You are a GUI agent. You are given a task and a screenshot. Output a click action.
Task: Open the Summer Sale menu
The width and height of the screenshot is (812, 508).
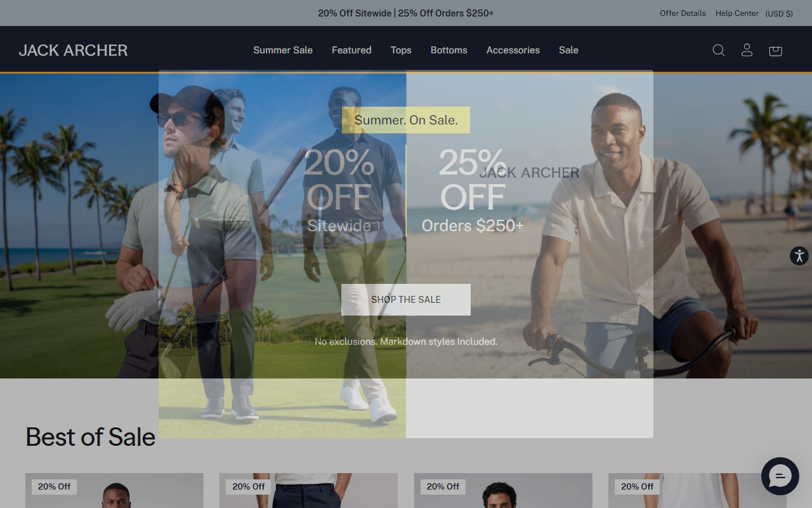click(283, 50)
